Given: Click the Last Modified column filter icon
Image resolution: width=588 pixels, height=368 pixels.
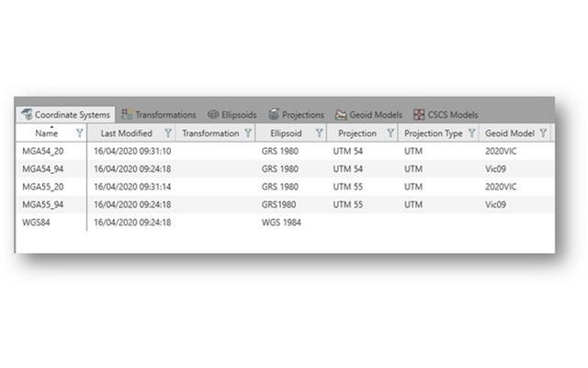Looking at the screenshot, I should click(x=167, y=133).
